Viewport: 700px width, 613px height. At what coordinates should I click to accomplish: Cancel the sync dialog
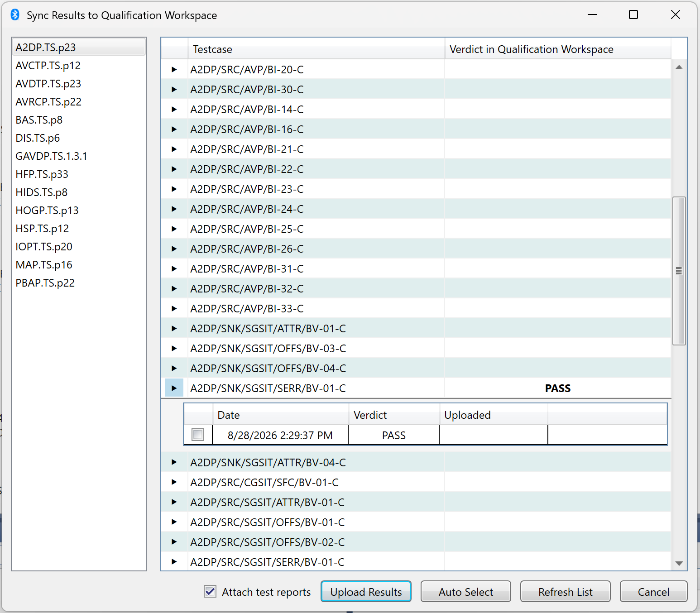(x=653, y=592)
